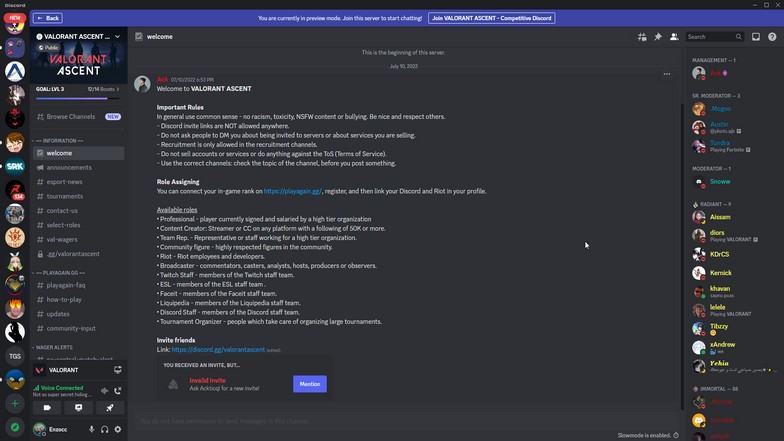The height and width of the screenshot is (441, 784).
Task: Toggle headphones deafen
Action: (104, 429)
